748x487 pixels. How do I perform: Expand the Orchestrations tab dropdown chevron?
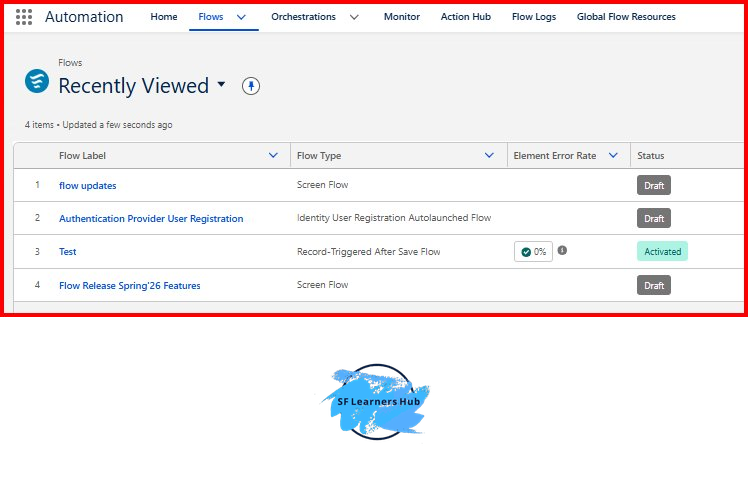pyautogui.click(x=354, y=17)
